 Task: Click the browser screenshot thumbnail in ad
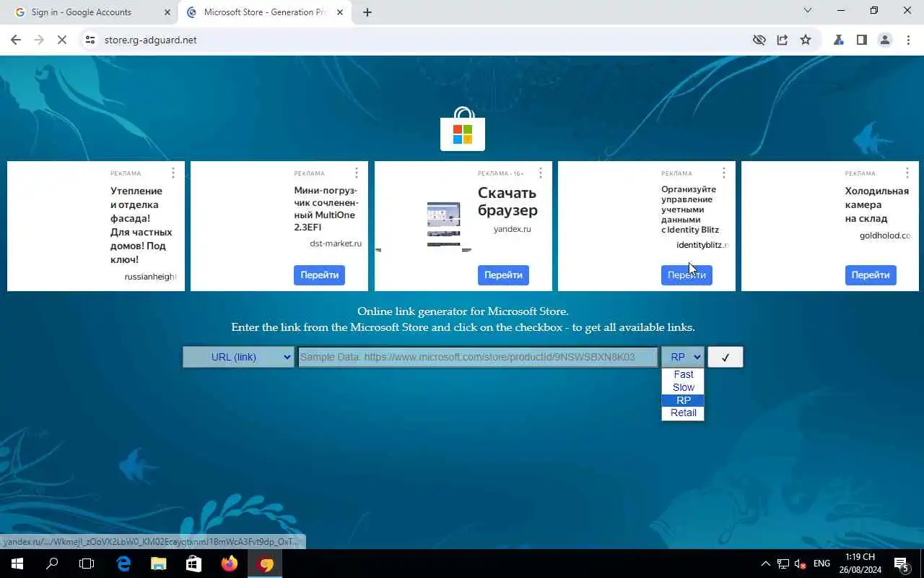click(443, 224)
